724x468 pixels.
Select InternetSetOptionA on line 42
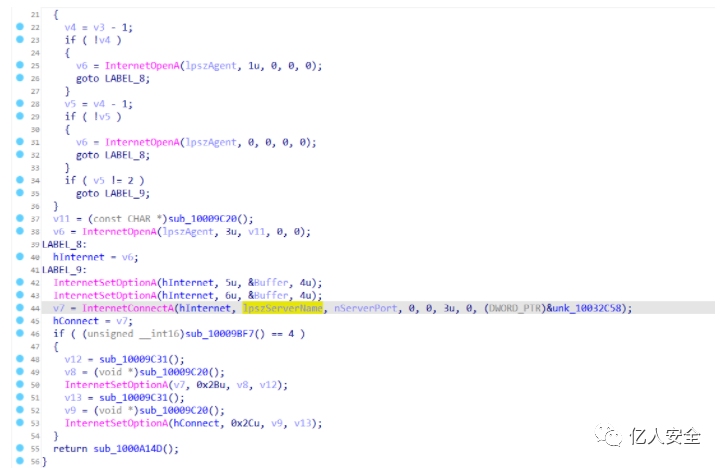coord(105,282)
